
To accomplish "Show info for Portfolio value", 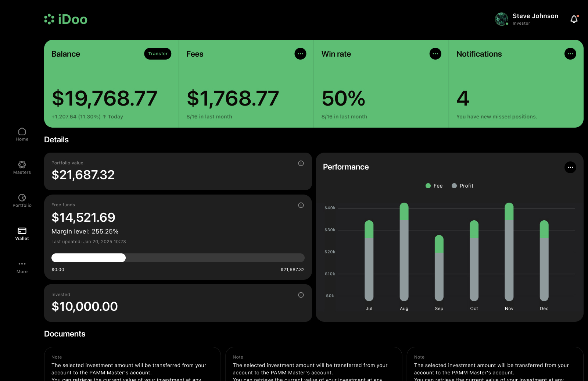I will [301, 163].
